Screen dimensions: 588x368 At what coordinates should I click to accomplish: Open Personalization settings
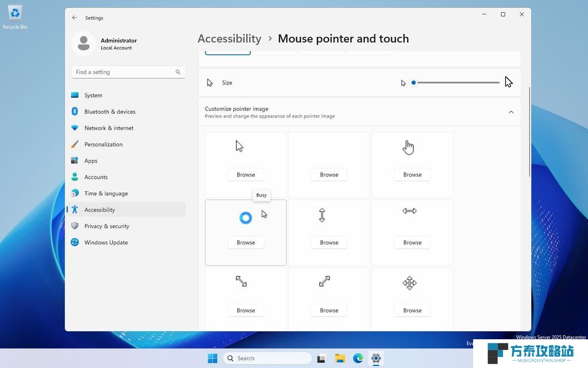click(x=126, y=144)
